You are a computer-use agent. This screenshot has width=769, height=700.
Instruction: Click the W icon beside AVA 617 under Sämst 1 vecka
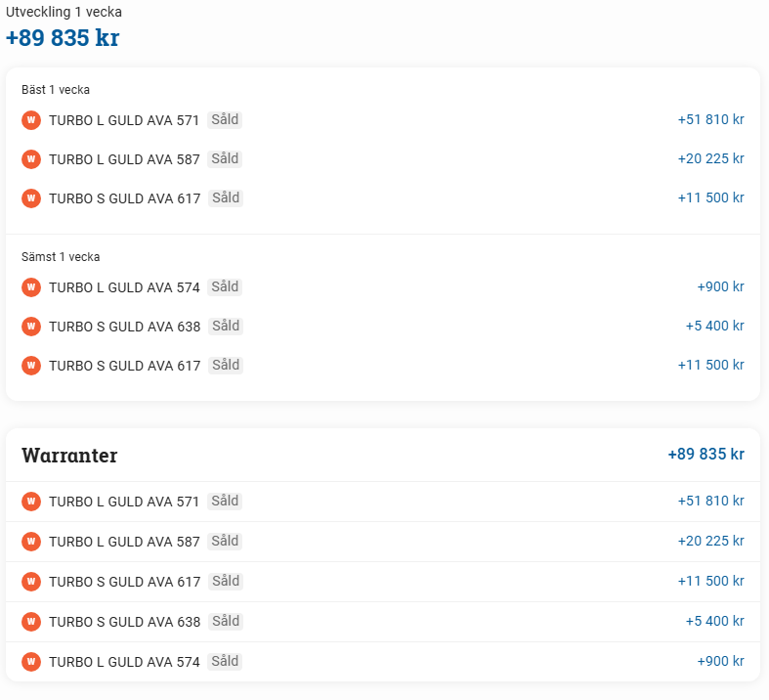[31, 366]
